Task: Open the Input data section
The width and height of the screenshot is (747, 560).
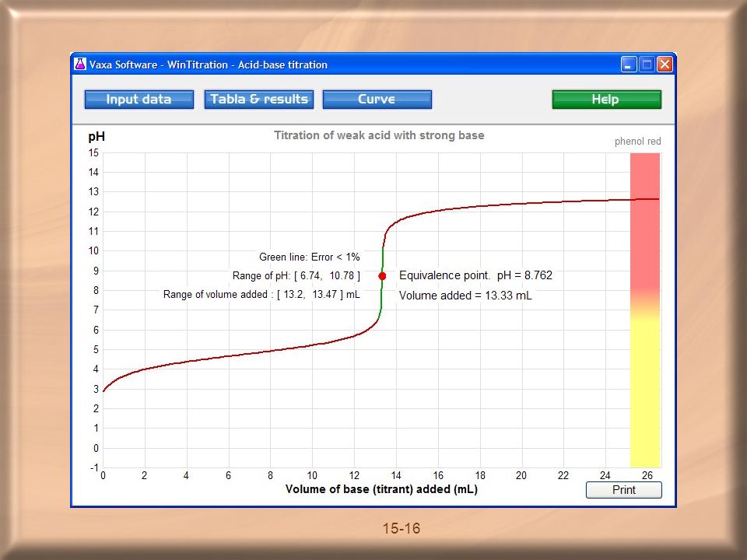Action: [x=139, y=100]
